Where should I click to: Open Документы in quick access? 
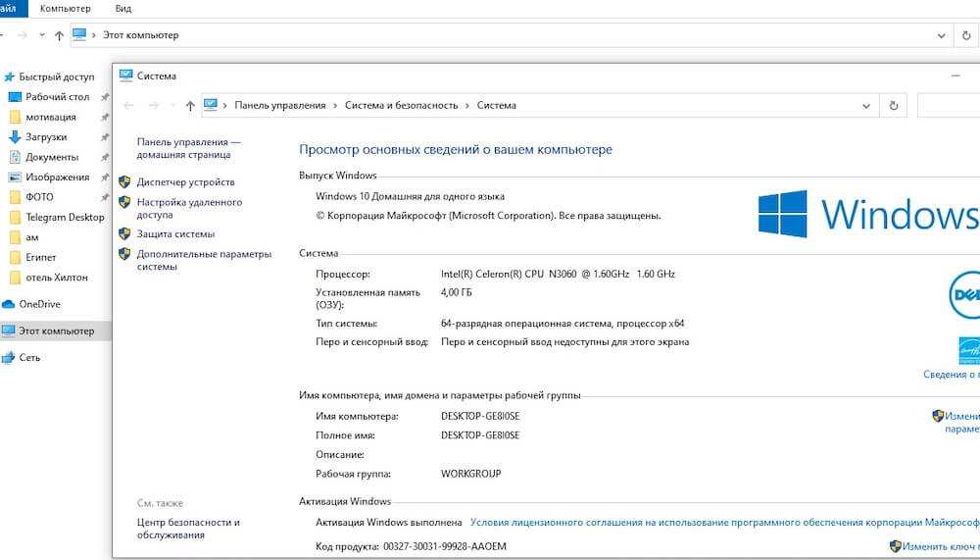(x=51, y=157)
